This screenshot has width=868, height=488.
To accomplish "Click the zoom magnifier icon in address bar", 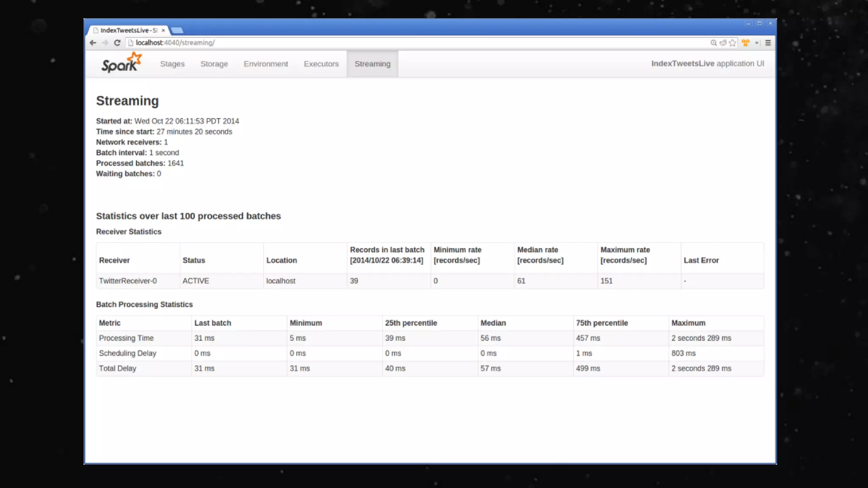I will coord(713,43).
